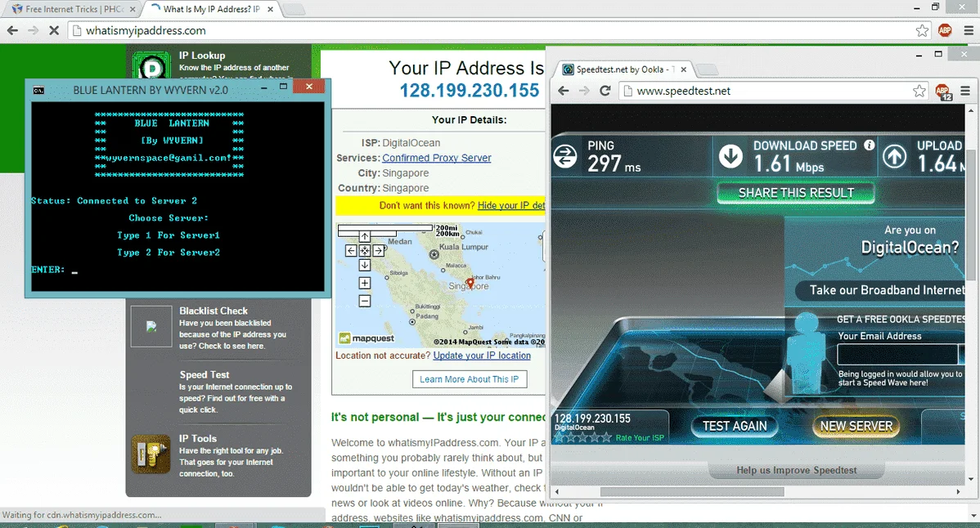Screen dimensions: 980x528
Task: Click the whatismyipaddress.com address bar
Action: (x=491, y=30)
